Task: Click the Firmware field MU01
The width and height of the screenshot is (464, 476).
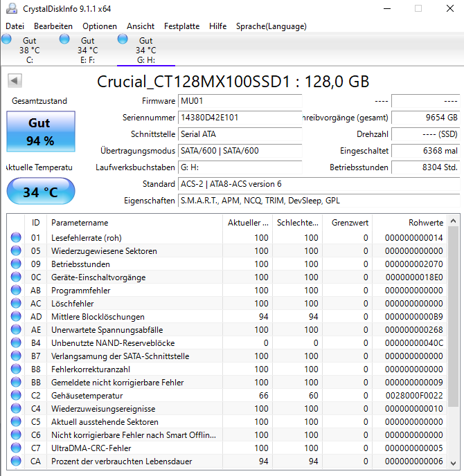Action: pos(240,101)
